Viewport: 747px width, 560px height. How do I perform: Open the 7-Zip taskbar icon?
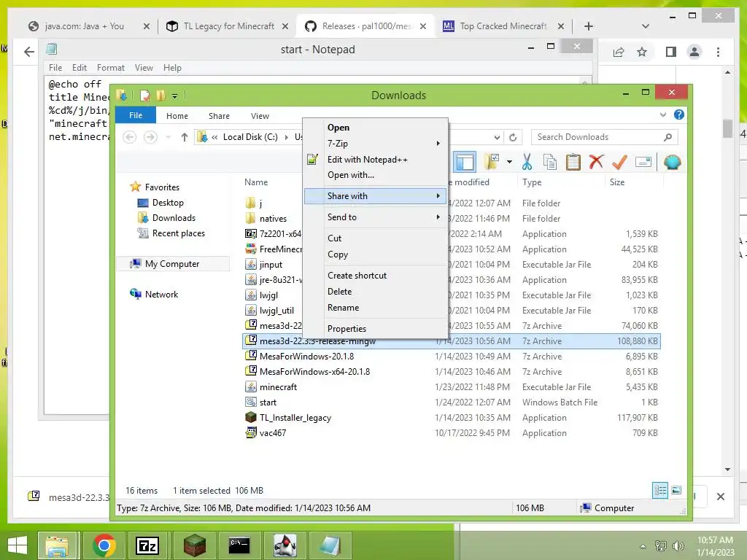pos(147,545)
